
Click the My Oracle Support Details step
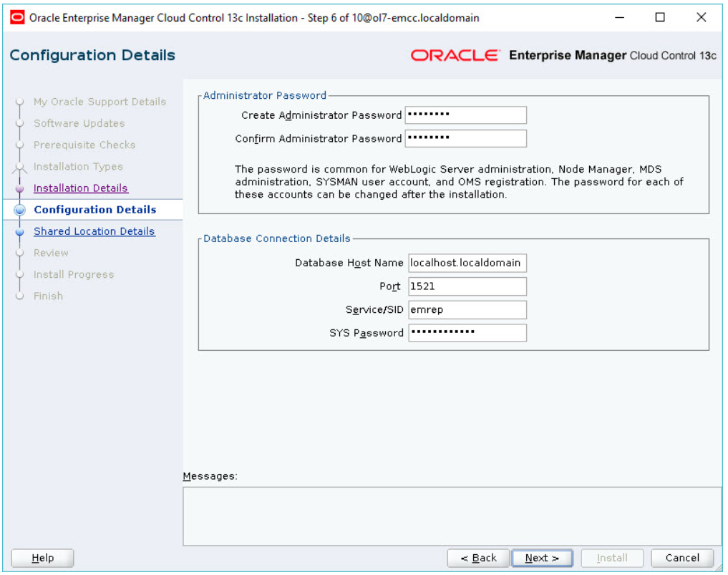[100, 102]
